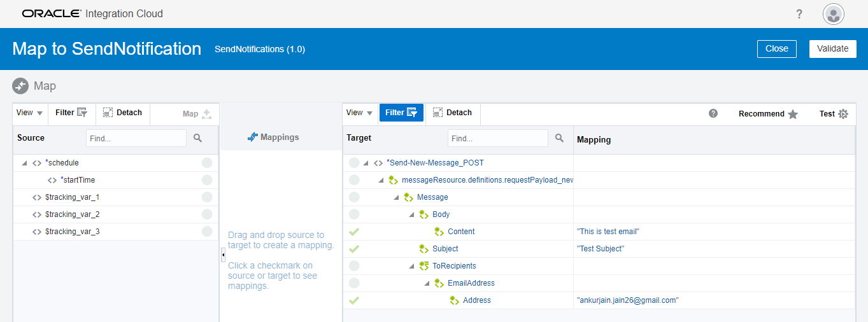Screen dimensions: 868x322
Task: Click the Target search magnifier icon
Action: 559,137
